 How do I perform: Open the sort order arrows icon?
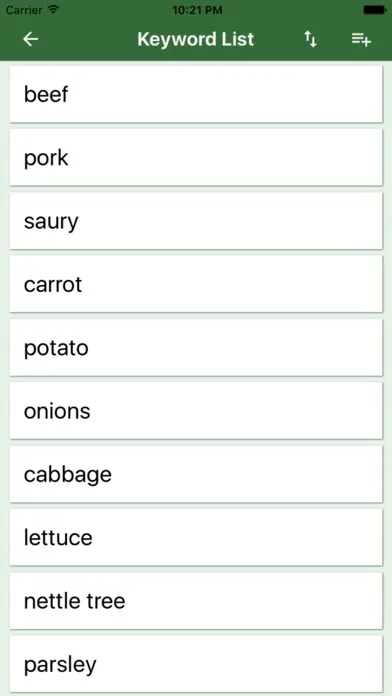310,40
